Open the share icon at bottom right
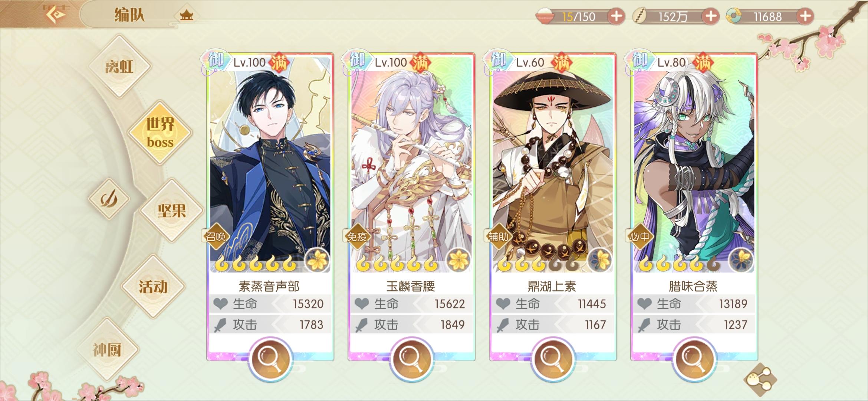The image size is (868, 401). point(760,380)
